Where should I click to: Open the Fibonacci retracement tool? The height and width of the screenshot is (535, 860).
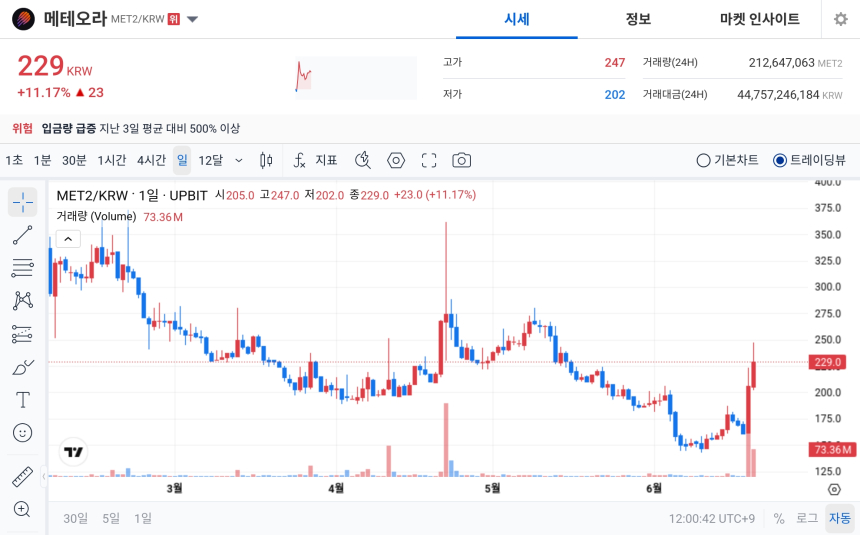[22, 268]
